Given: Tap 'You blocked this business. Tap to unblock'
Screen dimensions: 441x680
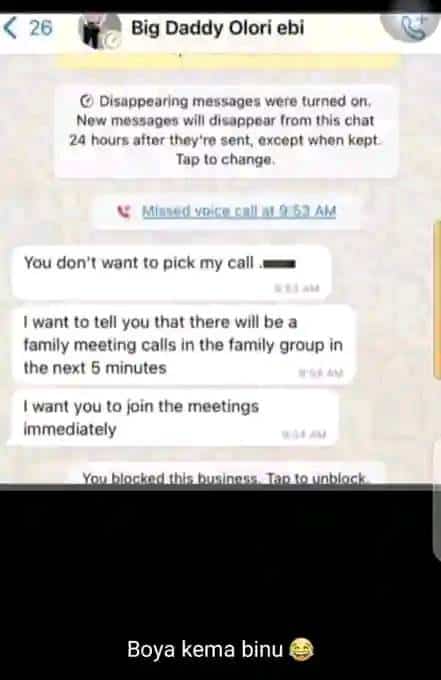Looking at the screenshot, I should coord(225,478).
